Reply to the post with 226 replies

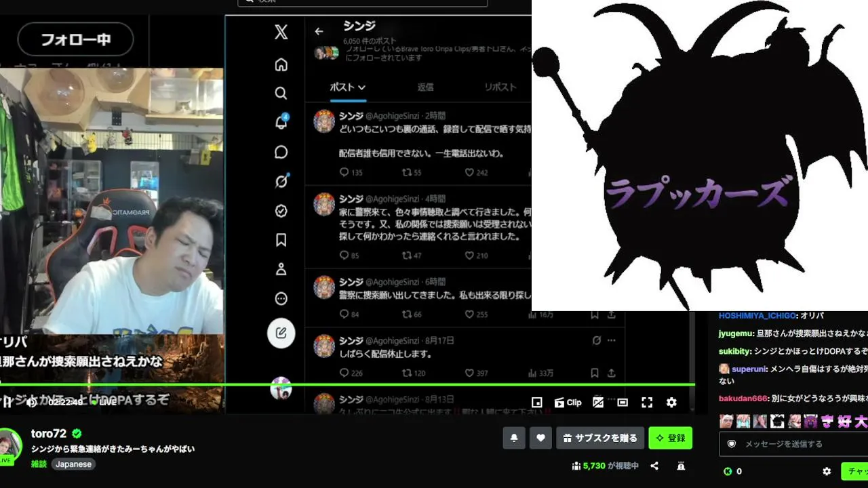pyautogui.click(x=351, y=373)
